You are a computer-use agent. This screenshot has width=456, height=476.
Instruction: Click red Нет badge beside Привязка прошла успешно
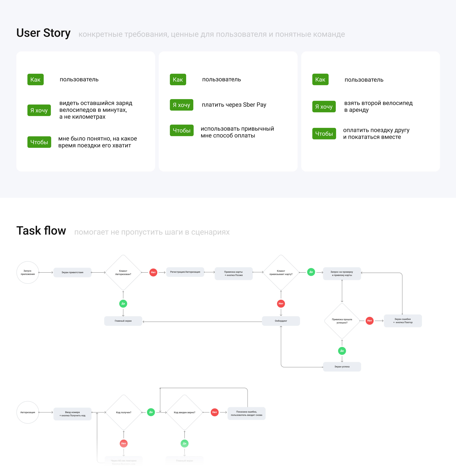point(370,321)
